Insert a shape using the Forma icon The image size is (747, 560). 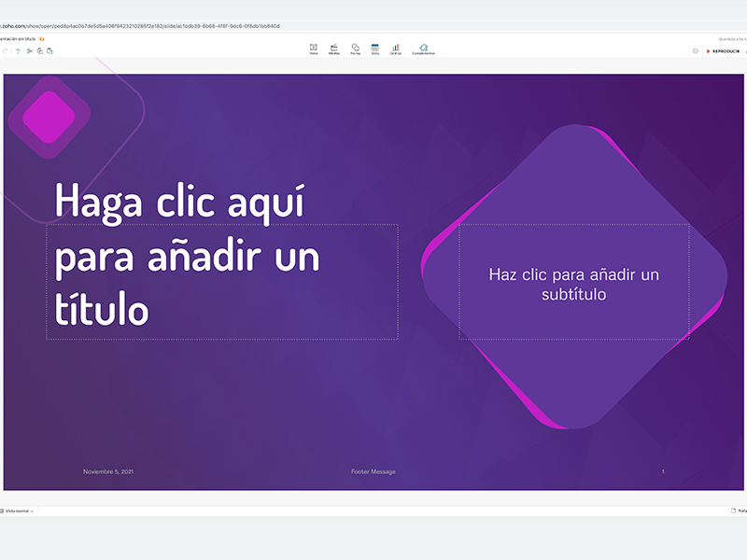354,49
